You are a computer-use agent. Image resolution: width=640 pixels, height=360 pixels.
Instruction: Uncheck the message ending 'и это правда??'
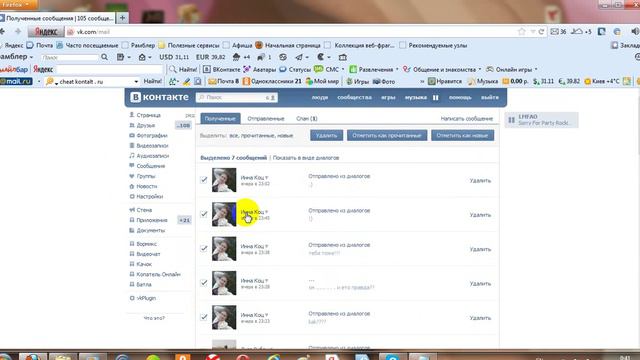tap(204, 283)
